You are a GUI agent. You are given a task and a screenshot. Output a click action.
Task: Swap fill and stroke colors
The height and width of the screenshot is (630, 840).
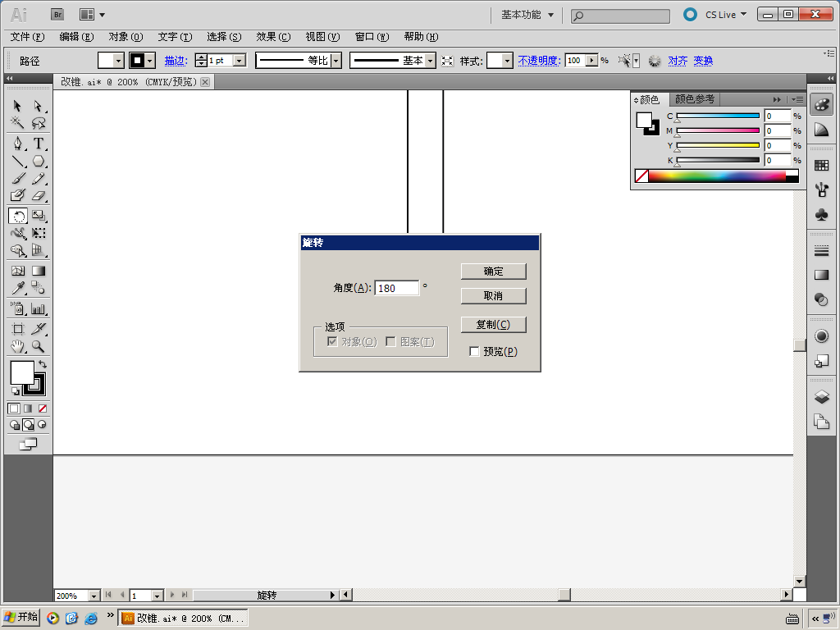[x=43, y=364]
